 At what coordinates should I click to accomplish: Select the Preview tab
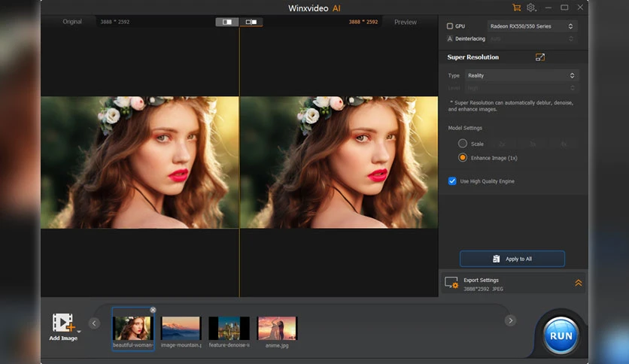(x=405, y=22)
